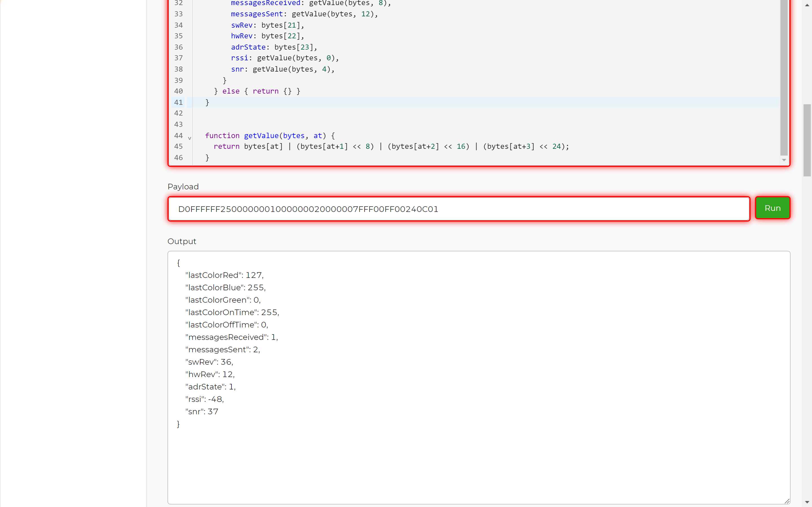Click the Output textarea resize handle

click(787, 501)
